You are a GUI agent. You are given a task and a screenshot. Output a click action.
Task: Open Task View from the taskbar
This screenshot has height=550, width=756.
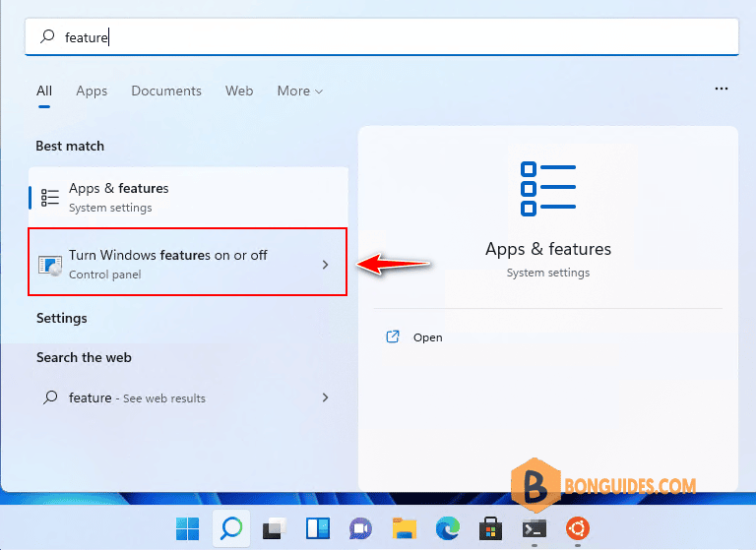tap(275, 528)
